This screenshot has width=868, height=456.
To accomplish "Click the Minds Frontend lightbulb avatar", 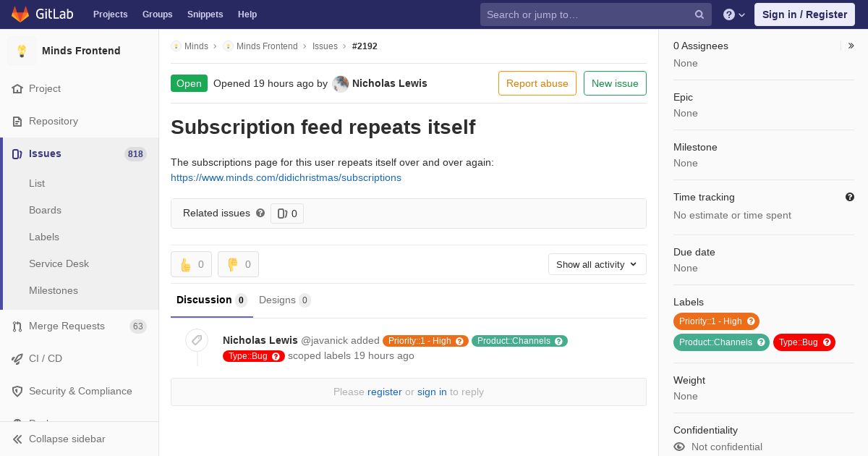I will point(22,51).
